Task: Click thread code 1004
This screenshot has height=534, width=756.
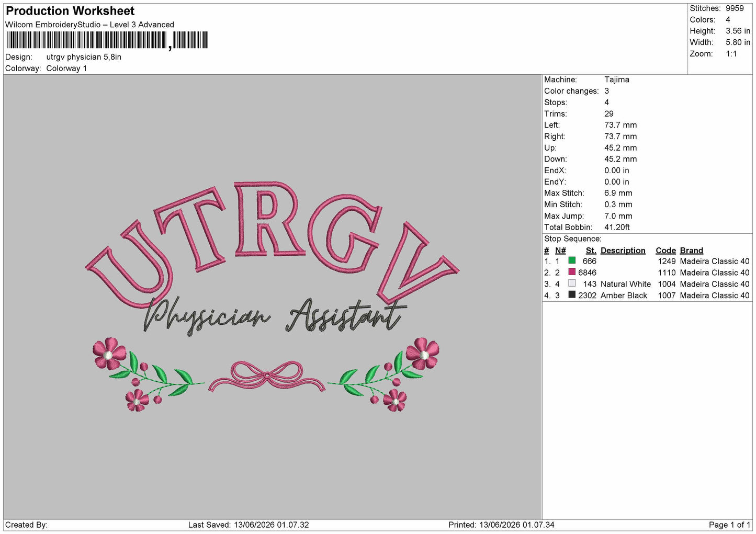Action: pyautogui.click(x=667, y=284)
